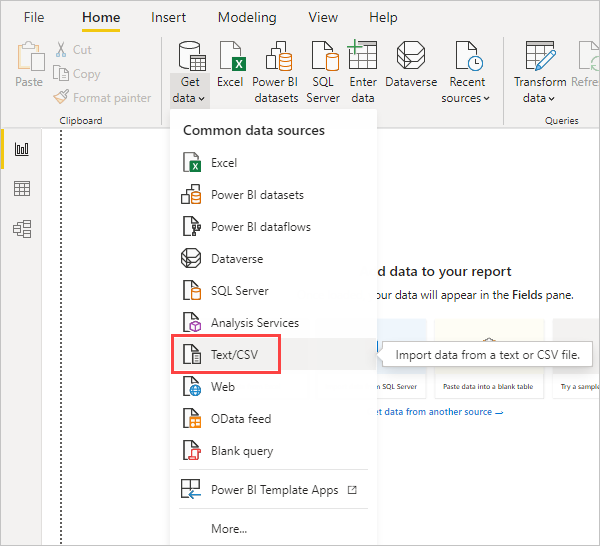Open the Data view sidebar icon
Viewport: 600px width, 546px height.
tap(22, 189)
